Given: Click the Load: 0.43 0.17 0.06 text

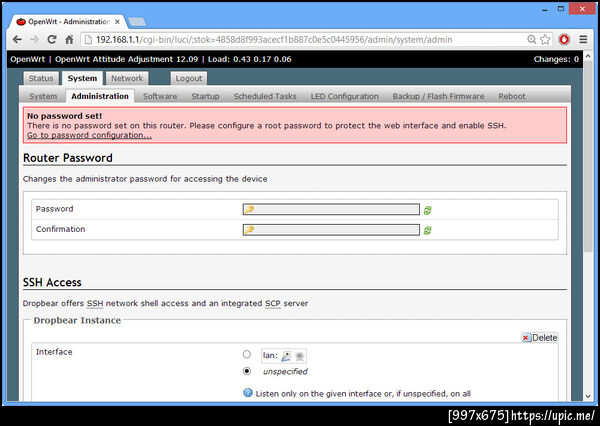Looking at the screenshot, I should coord(249,59).
